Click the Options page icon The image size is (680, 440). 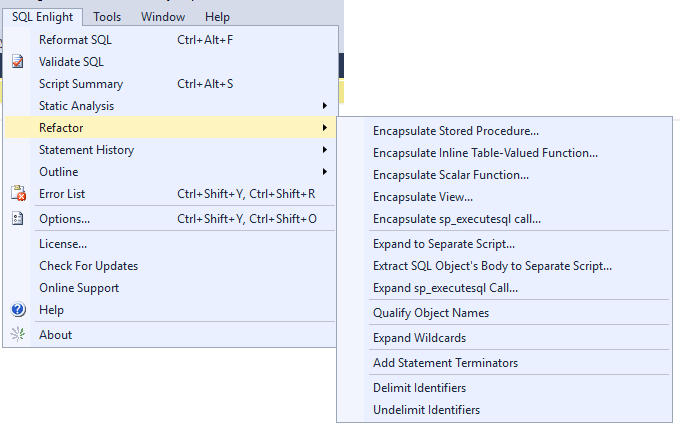click(x=17, y=218)
